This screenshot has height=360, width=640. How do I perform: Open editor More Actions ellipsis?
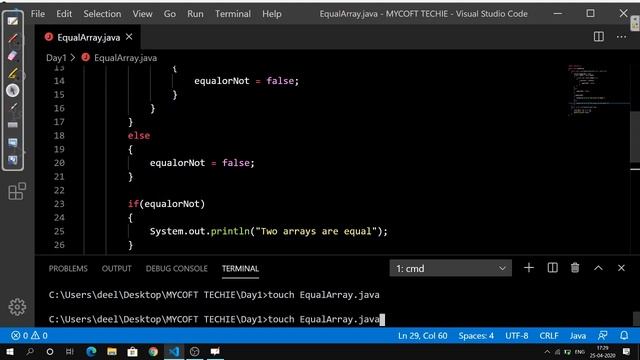(621, 37)
